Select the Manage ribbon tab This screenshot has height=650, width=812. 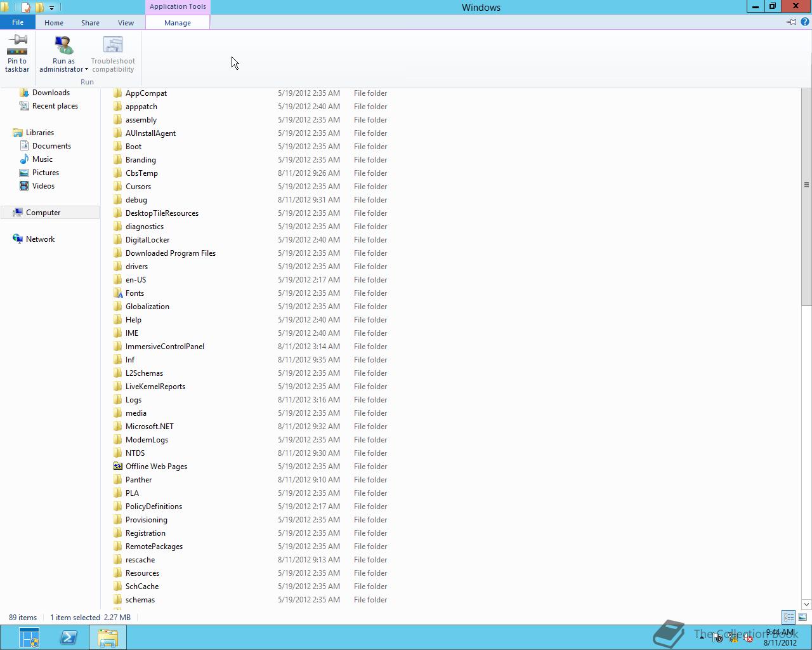178,23
